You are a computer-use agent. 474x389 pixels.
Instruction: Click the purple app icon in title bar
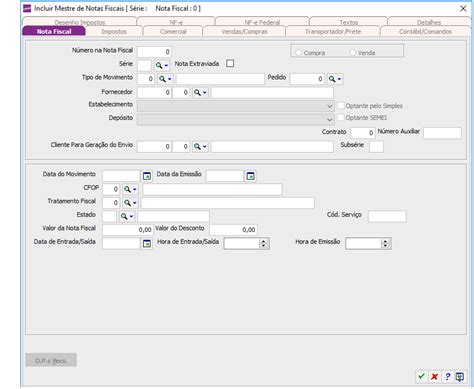(x=27, y=8)
